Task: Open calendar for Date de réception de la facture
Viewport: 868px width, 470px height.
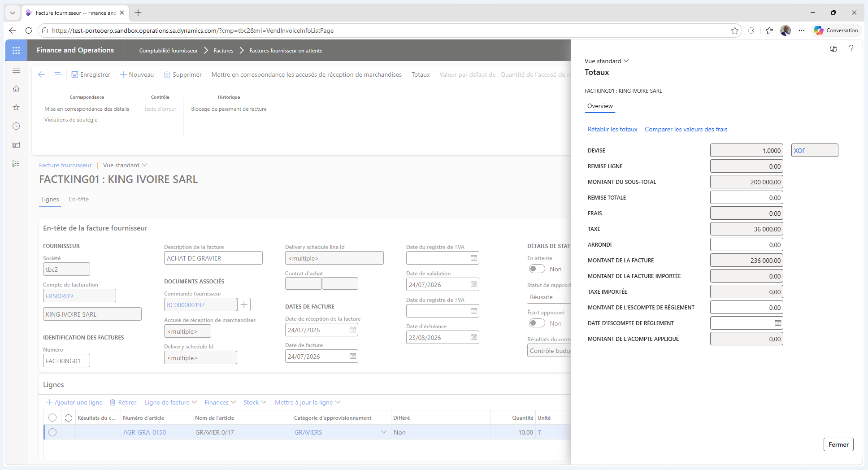Action: (x=353, y=330)
